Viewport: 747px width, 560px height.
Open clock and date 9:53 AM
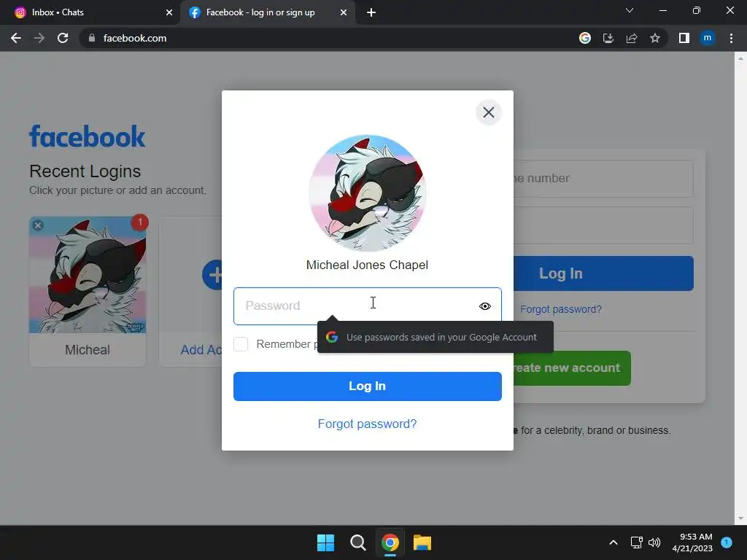pyautogui.click(x=692, y=542)
